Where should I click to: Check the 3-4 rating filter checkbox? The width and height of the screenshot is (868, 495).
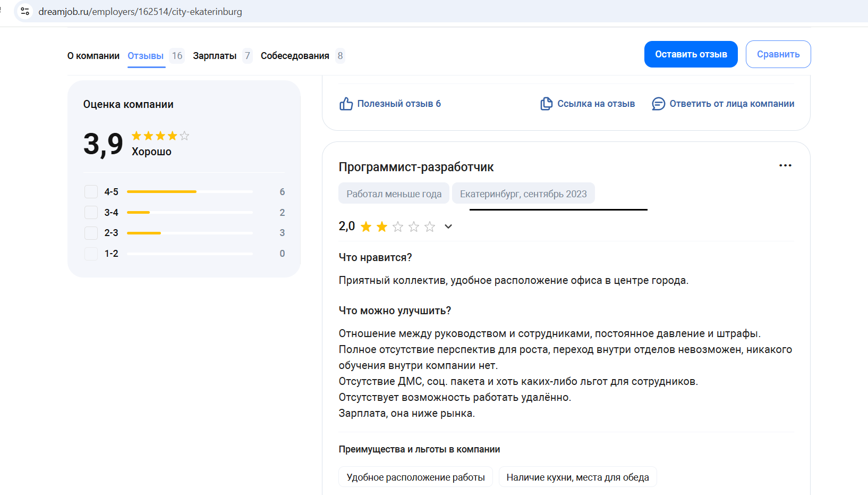tap(91, 213)
